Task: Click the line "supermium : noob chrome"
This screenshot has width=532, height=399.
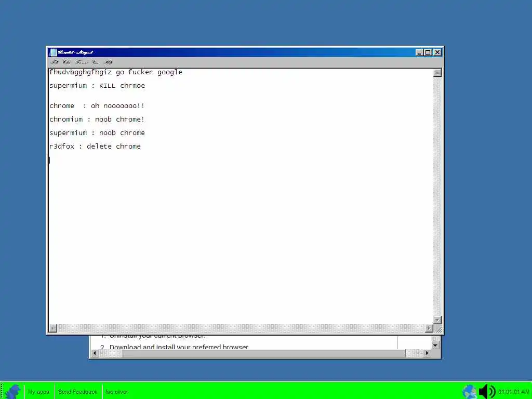Action: pyautogui.click(x=97, y=132)
